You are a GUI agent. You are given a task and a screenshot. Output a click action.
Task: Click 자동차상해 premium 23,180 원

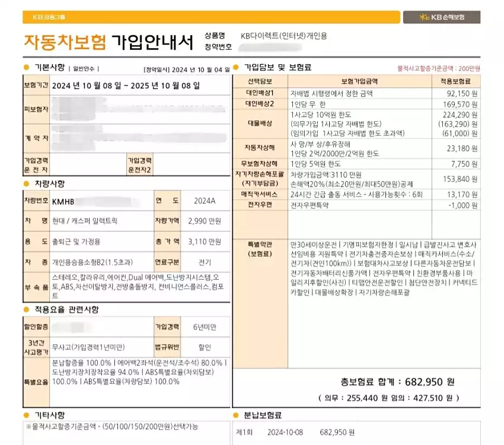click(462, 148)
